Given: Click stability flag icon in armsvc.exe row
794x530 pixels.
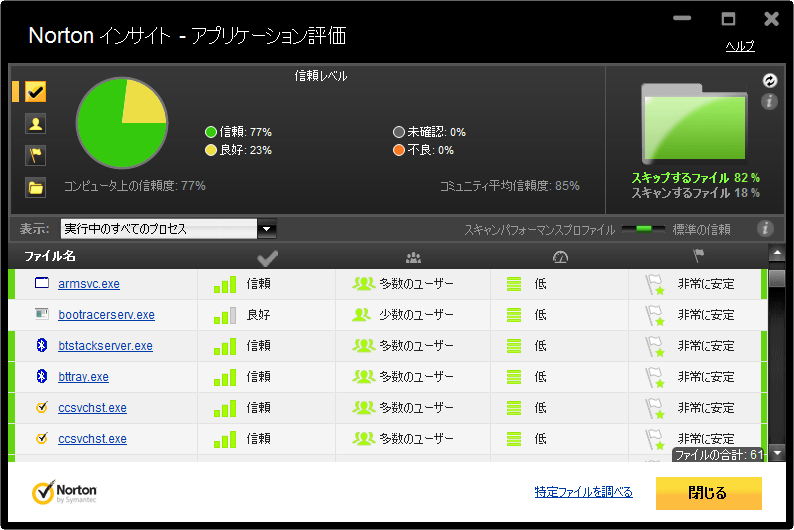Looking at the screenshot, I should [654, 284].
